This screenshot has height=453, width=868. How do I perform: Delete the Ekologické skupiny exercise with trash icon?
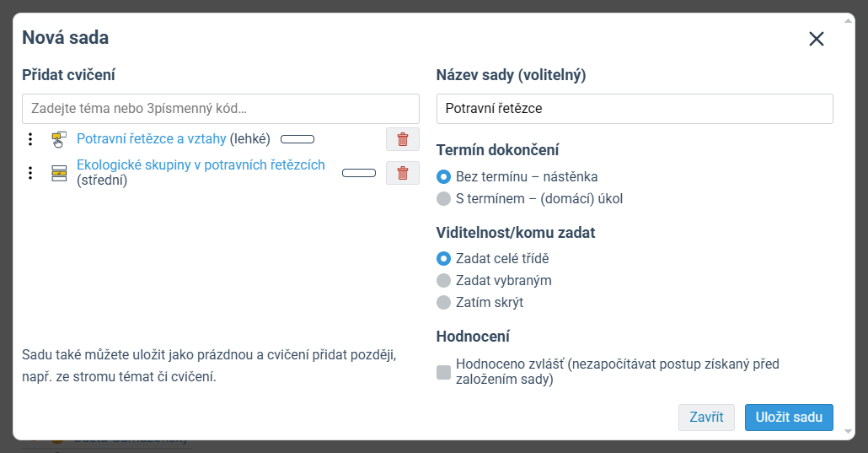pyautogui.click(x=403, y=173)
